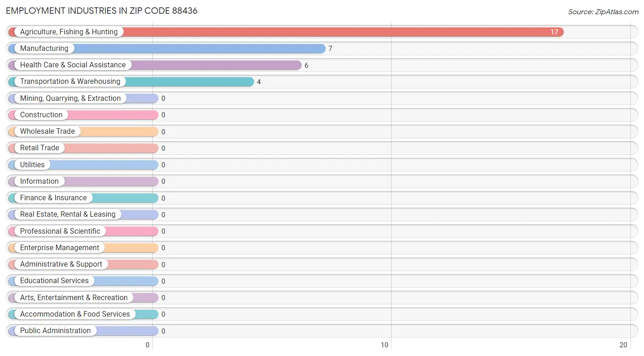Click the 0 value beside Construction

tap(163, 115)
